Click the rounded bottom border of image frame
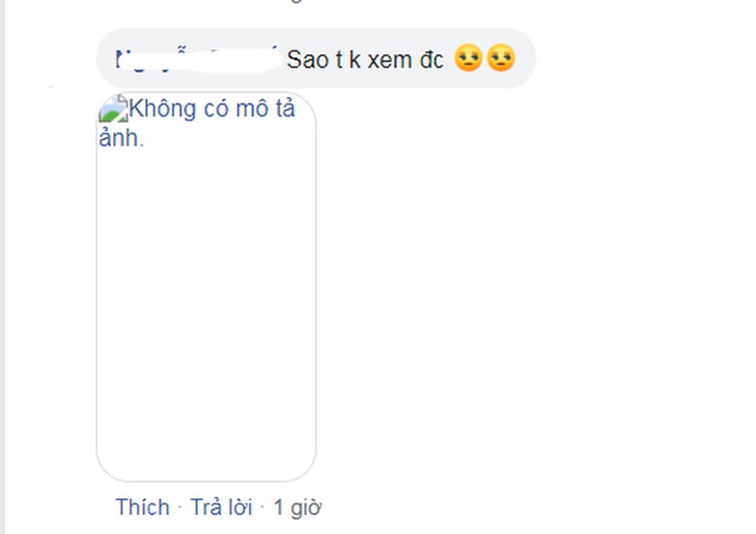This screenshot has width=756, height=534. (x=206, y=481)
